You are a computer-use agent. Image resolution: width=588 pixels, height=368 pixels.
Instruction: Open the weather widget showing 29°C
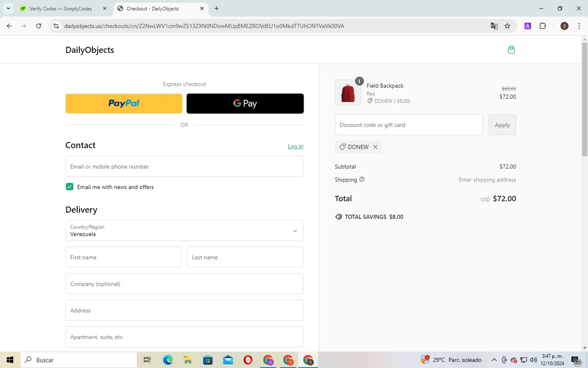pyautogui.click(x=451, y=360)
